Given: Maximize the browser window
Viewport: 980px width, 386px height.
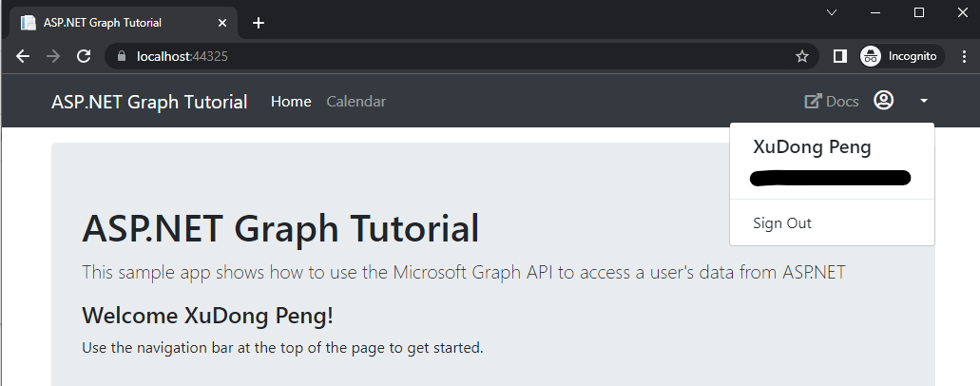Looking at the screenshot, I should point(919,12).
